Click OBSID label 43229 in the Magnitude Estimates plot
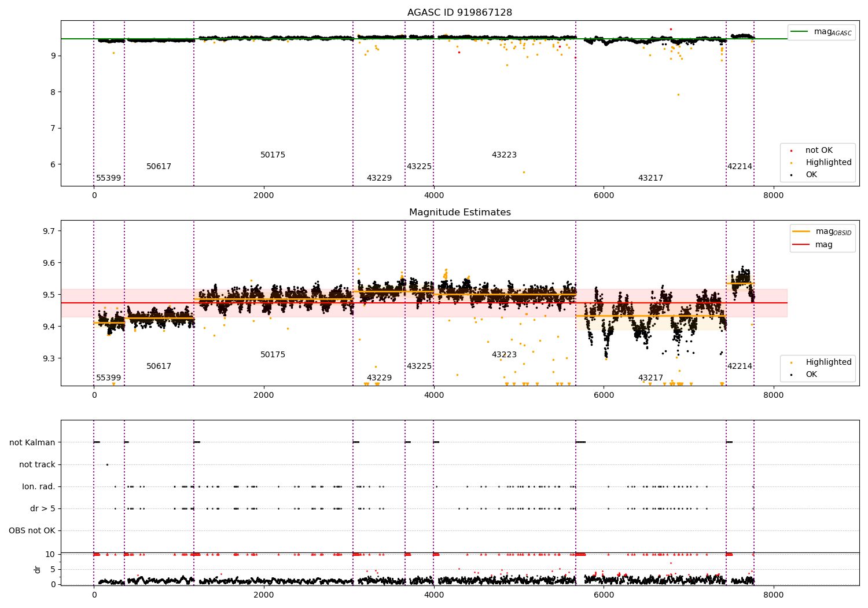Screen dimensions: 868x608 pos(379,378)
